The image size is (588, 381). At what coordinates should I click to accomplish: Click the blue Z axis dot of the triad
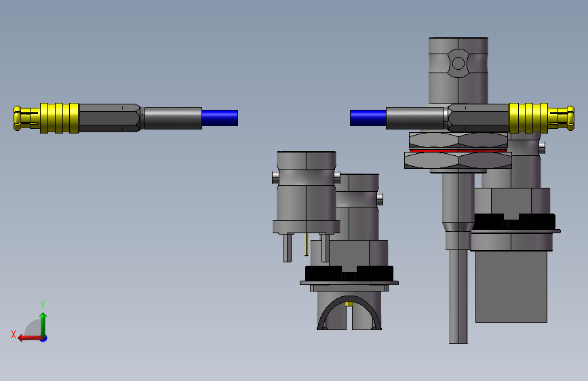click(x=44, y=338)
